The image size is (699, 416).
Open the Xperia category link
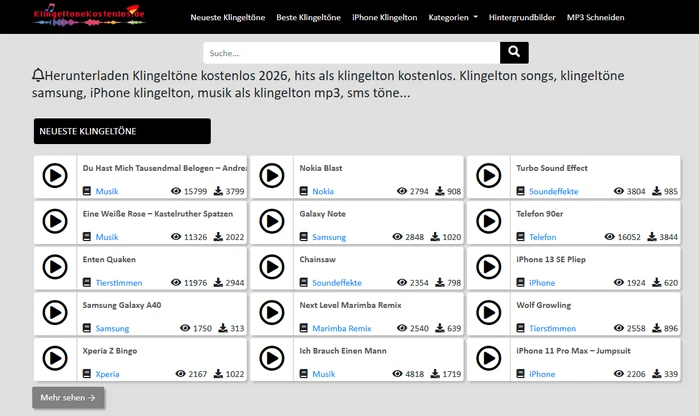(107, 374)
